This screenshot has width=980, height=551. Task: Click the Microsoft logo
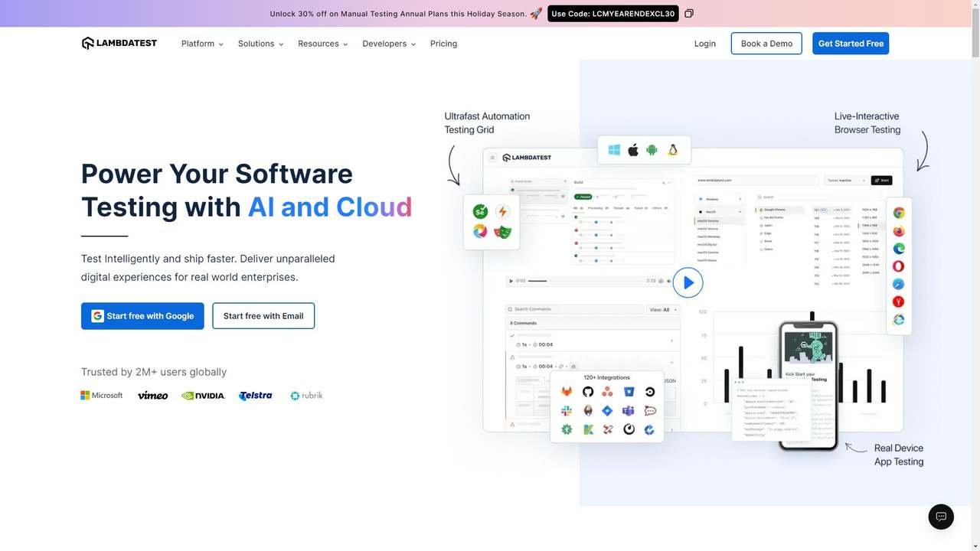pos(102,396)
